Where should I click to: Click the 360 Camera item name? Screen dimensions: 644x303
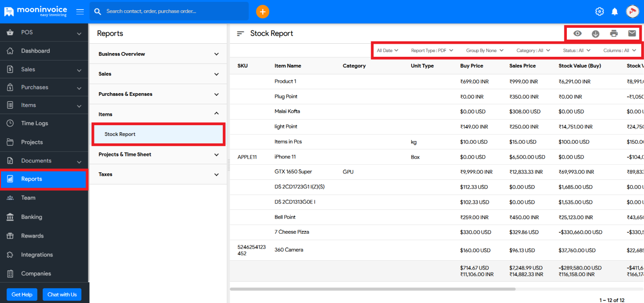289,250
